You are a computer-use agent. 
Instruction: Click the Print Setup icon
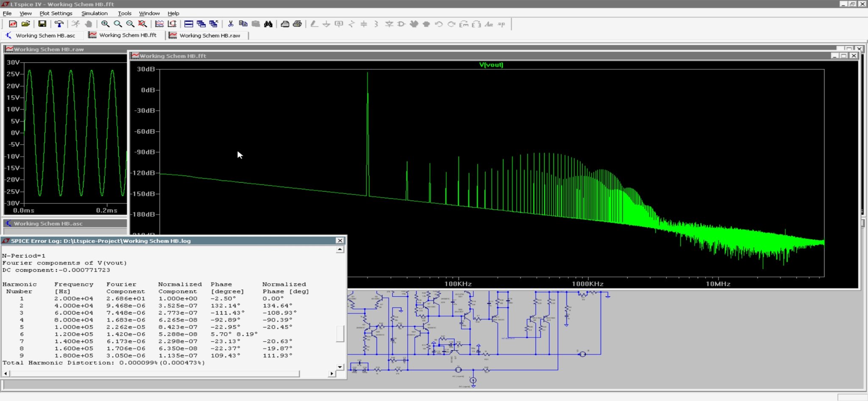click(x=285, y=24)
